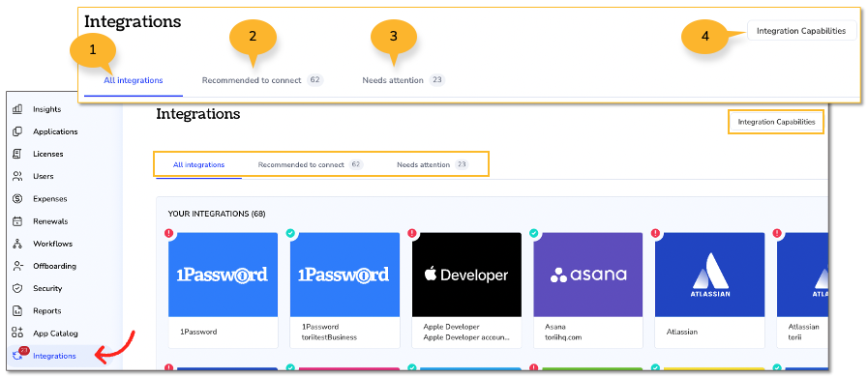Open the App Catalog grid icon
Image resolution: width=868 pixels, height=377 pixels.
coord(17,333)
